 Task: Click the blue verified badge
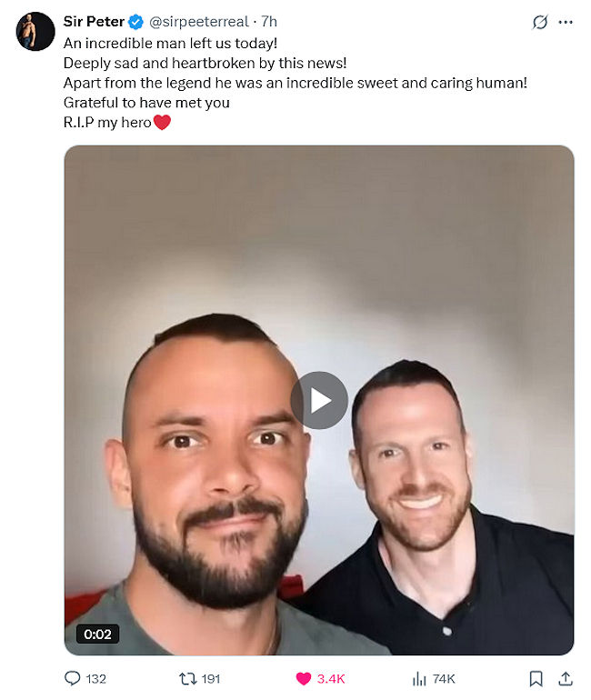pos(135,22)
